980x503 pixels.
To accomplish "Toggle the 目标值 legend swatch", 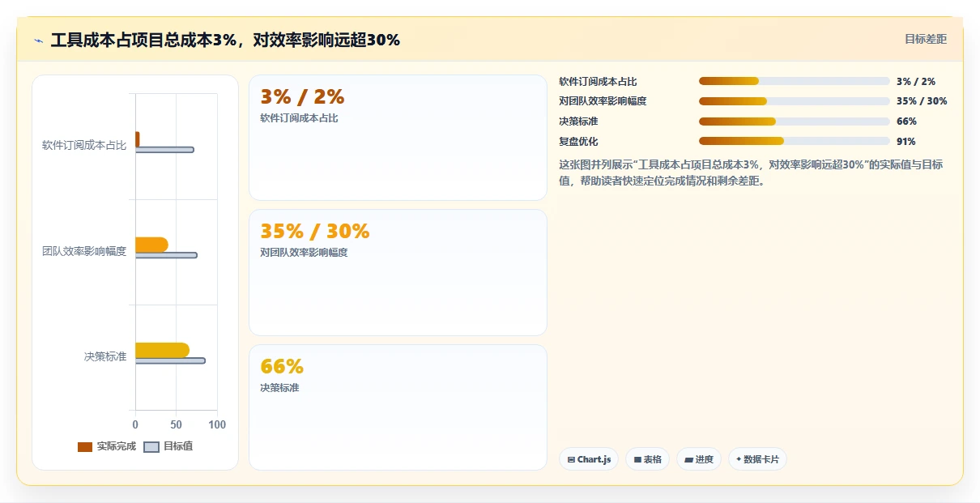I will (x=151, y=447).
